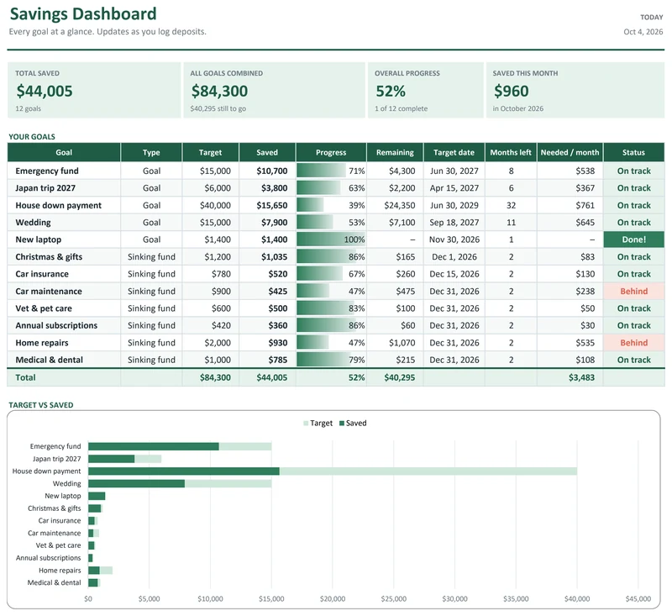
Task: Click the Annual subscriptions goal cell
Action: click(x=64, y=325)
